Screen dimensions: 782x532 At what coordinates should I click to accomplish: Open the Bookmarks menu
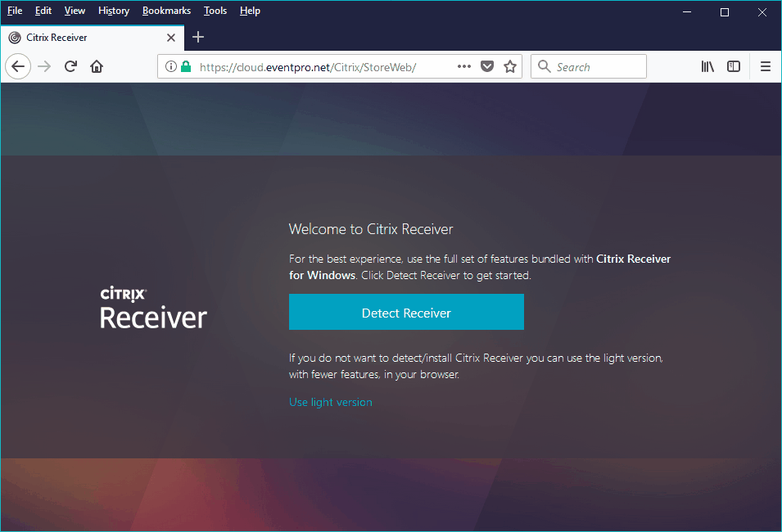[x=166, y=11]
